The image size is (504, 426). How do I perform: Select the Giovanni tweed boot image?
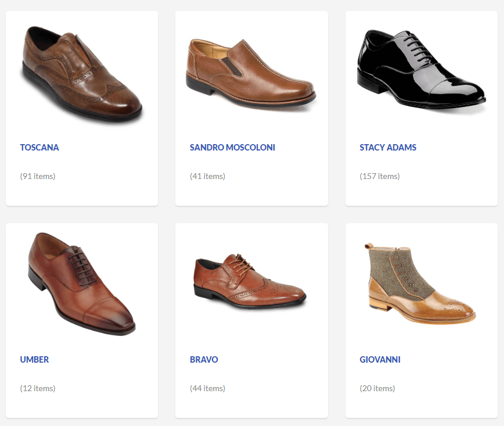point(420,283)
